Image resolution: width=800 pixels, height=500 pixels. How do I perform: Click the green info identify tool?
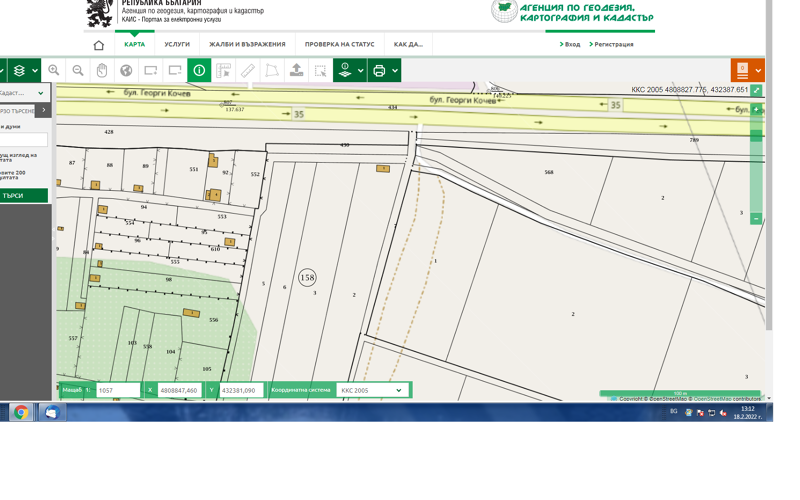coord(199,71)
